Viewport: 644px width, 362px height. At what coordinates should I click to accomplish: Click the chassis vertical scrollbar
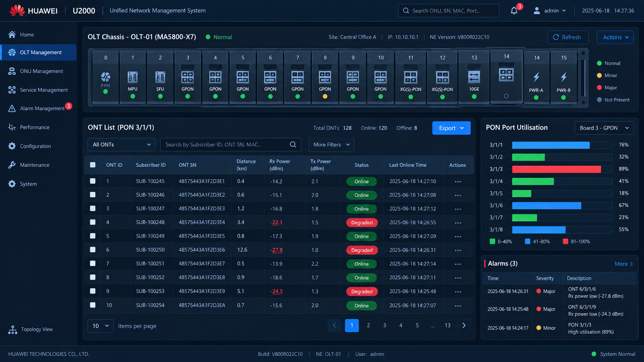(583, 77)
